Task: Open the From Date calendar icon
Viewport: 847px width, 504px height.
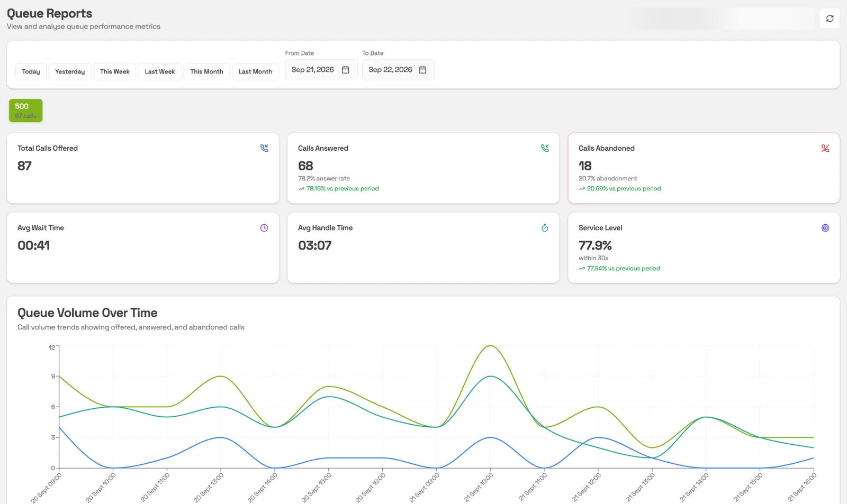Action: 346,70
